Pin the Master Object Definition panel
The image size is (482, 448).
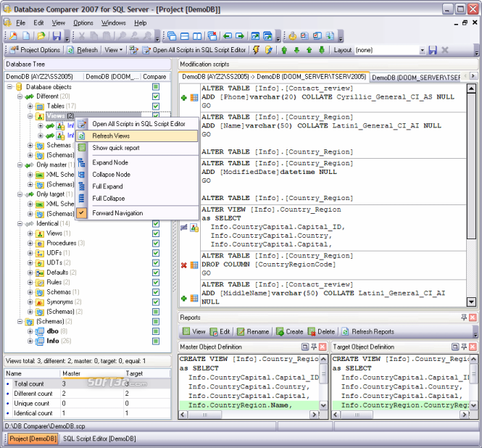point(314,347)
